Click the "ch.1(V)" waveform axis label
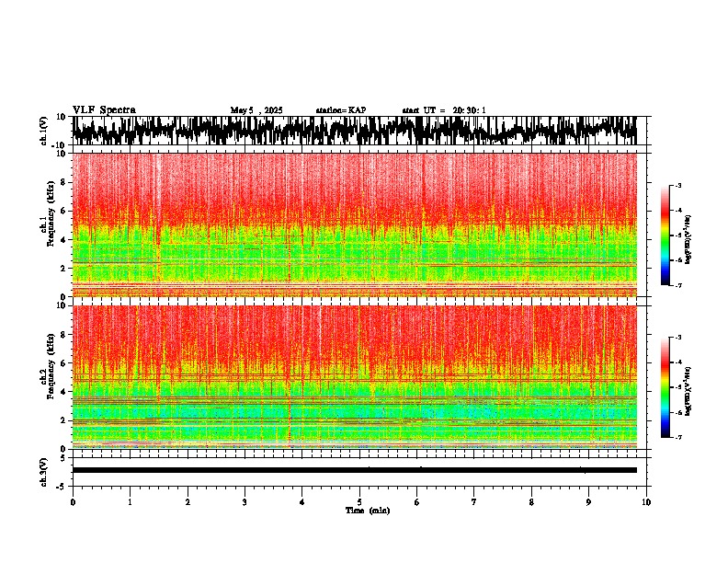The width and height of the screenshot is (728, 563). [44, 131]
